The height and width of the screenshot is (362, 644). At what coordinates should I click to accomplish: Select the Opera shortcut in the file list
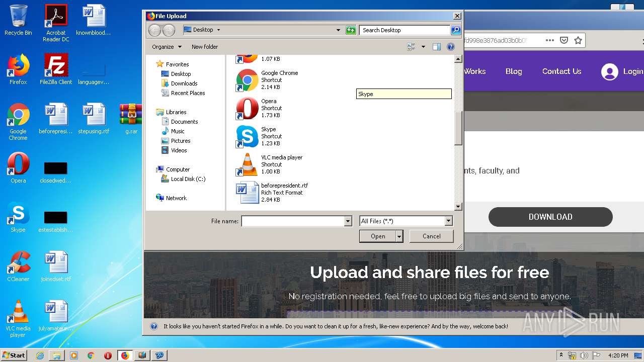pos(260,108)
